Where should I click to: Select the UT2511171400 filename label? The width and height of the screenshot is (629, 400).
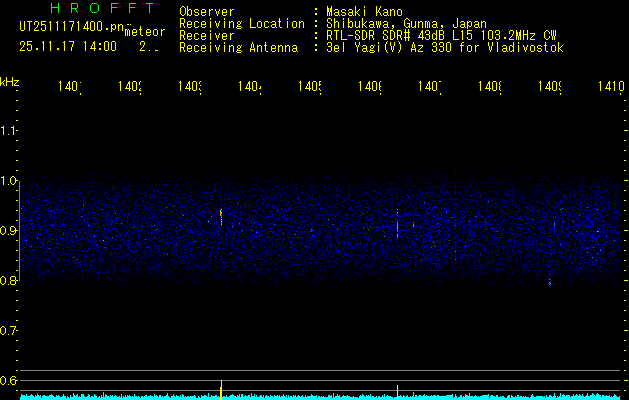[x=70, y=27]
